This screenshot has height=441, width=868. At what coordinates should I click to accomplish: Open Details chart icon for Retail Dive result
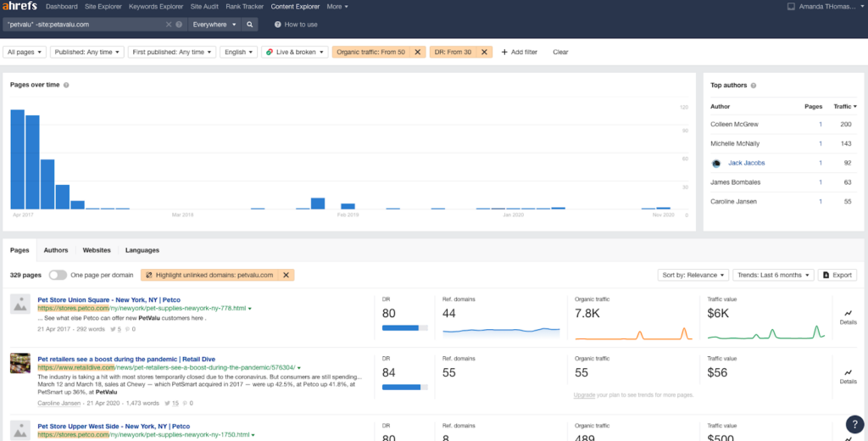click(x=848, y=373)
